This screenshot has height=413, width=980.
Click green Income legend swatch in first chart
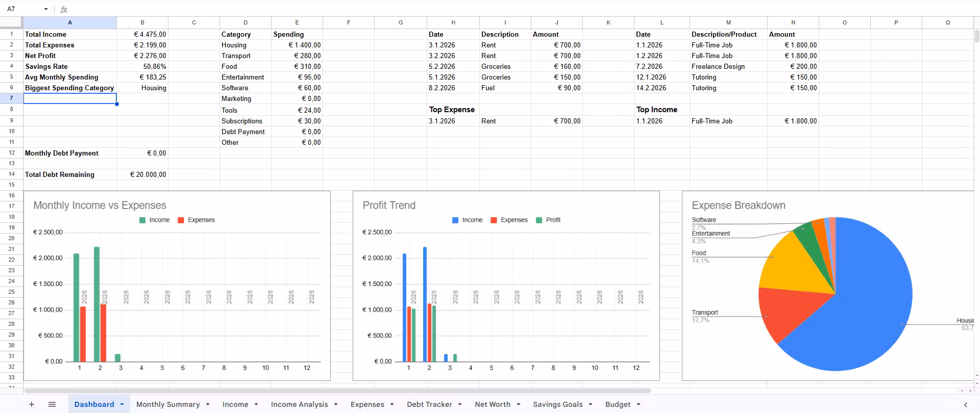[x=142, y=220]
